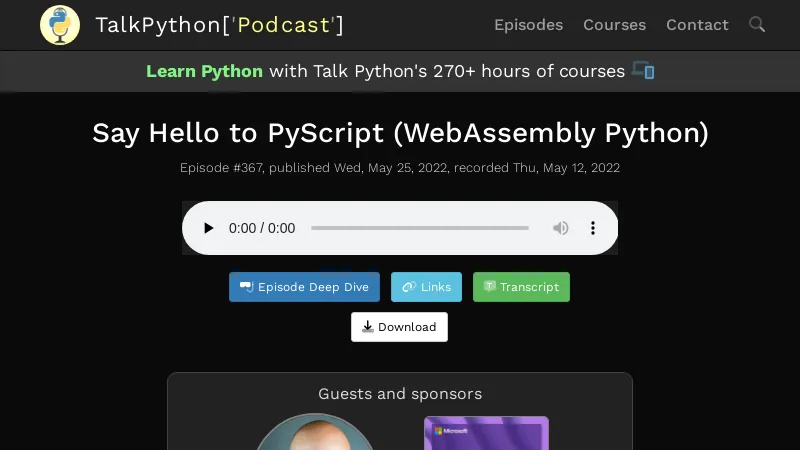Screen dimensions: 800x450
Task: Click the download arrow icon
Action: [x=367, y=327]
